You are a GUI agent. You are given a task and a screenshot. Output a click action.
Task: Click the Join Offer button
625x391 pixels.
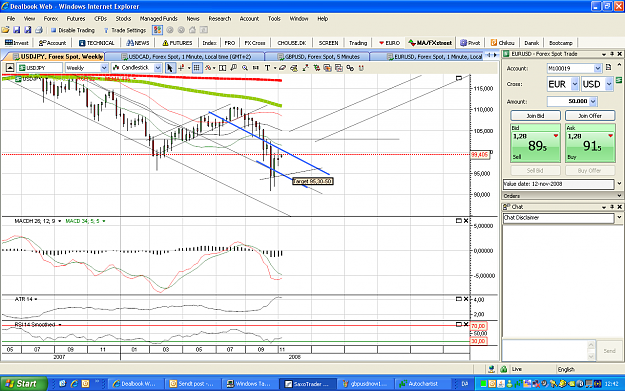click(x=590, y=116)
